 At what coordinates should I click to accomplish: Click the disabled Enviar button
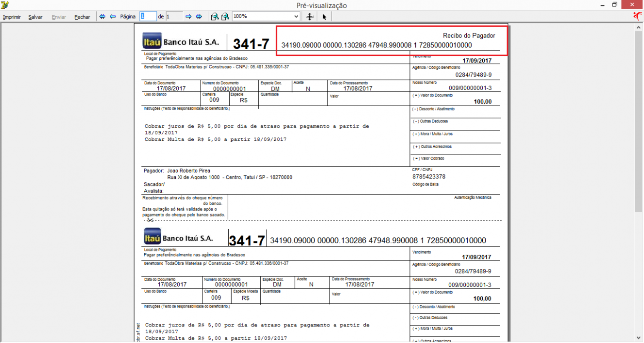[x=59, y=17]
